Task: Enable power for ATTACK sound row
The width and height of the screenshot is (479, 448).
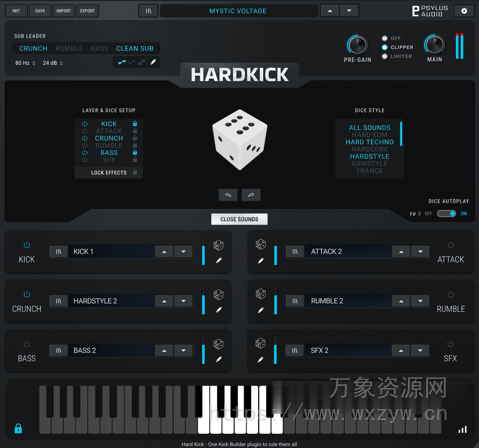Action: tap(451, 245)
